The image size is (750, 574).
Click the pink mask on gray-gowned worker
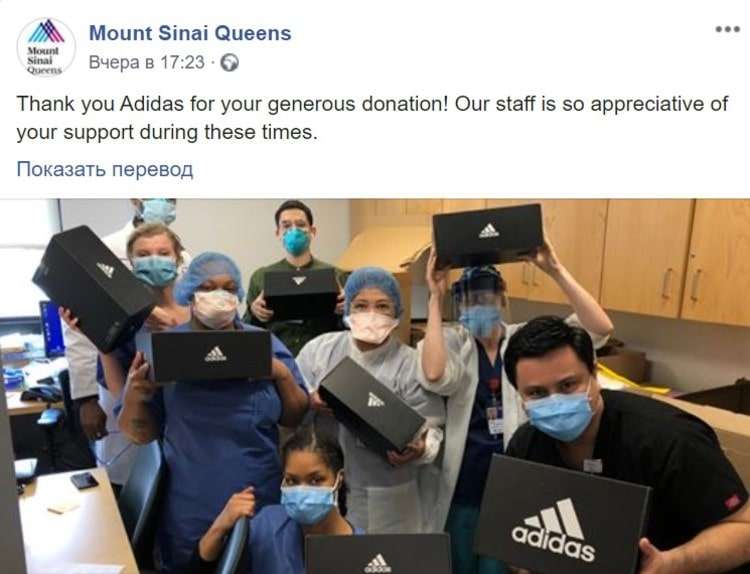pos(371,327)
